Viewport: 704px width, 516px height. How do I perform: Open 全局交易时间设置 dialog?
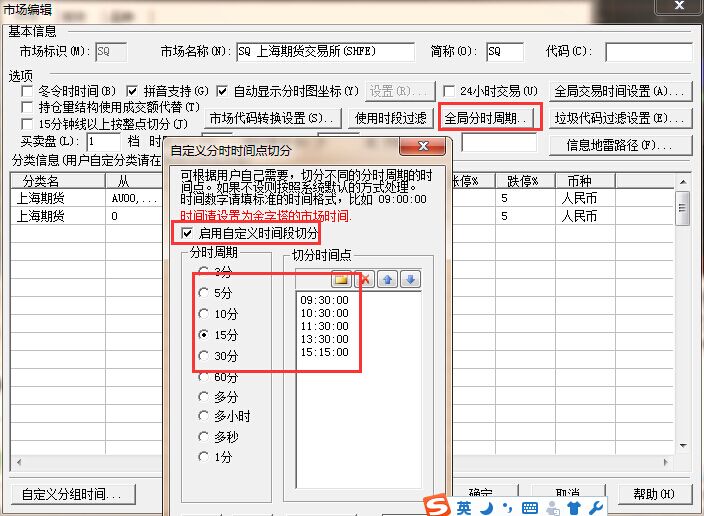pyautogui.click(x=622, y=91)
